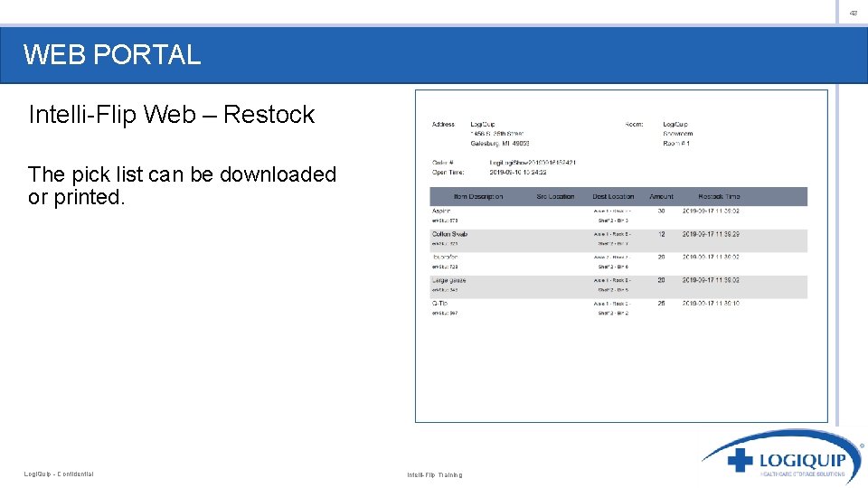Click the 'Amount' column header
This screenshot has height=488, width=868.
click(661, 196)
